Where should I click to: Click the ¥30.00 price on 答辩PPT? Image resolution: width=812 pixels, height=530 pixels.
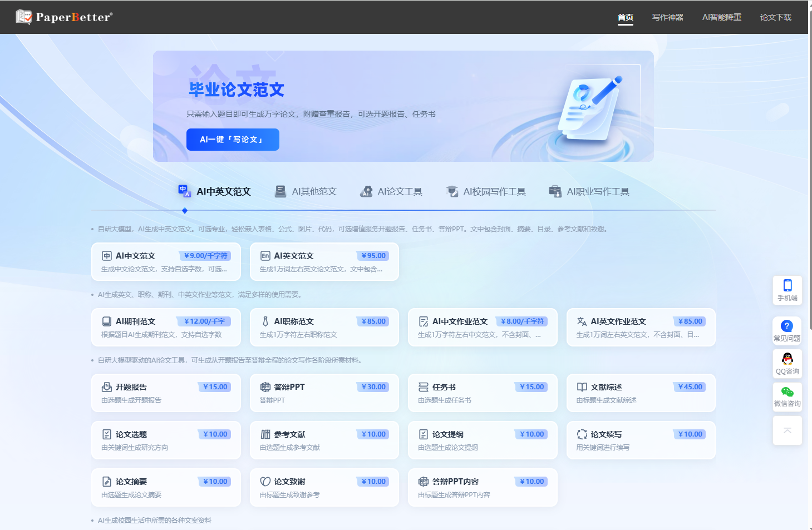[373, 387]
